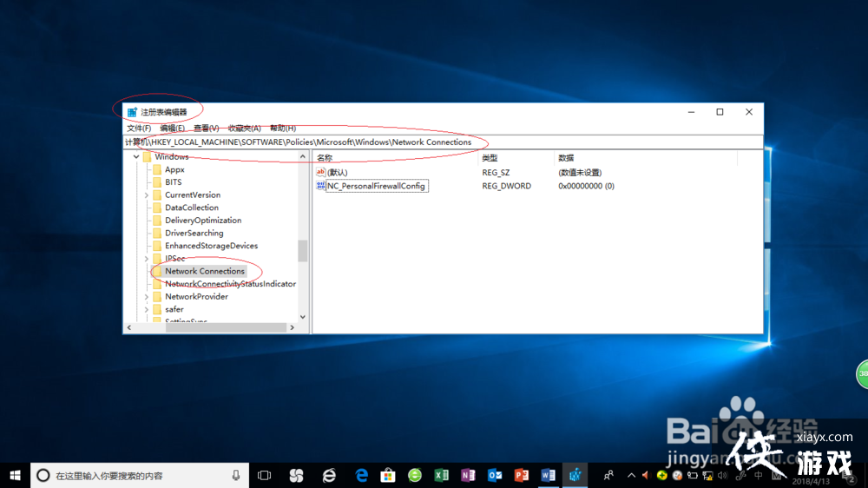Click the 0x00000000 (0) data cell
The height and width of the screenshot is (488, 868).
click(x=586, y=186)
